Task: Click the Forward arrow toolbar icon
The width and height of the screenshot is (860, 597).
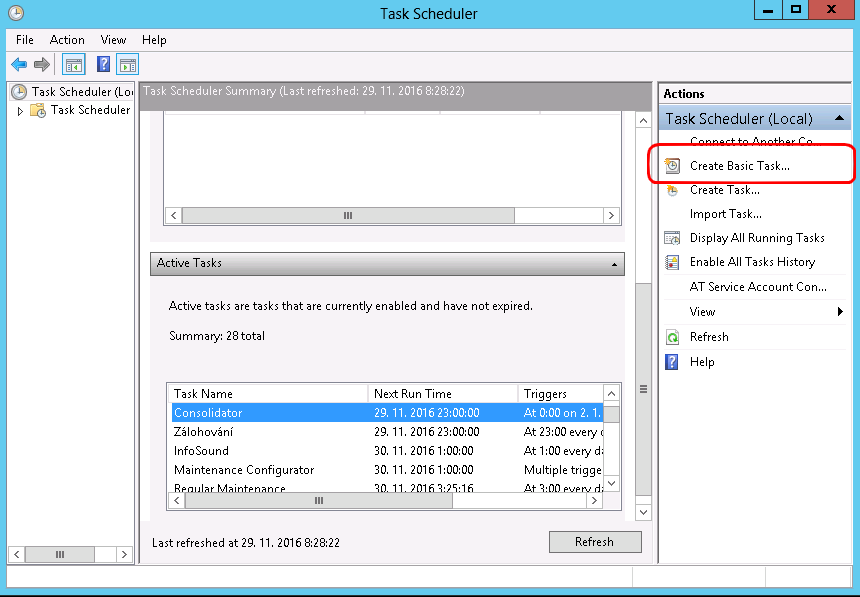Action: [x=42, y=65]
